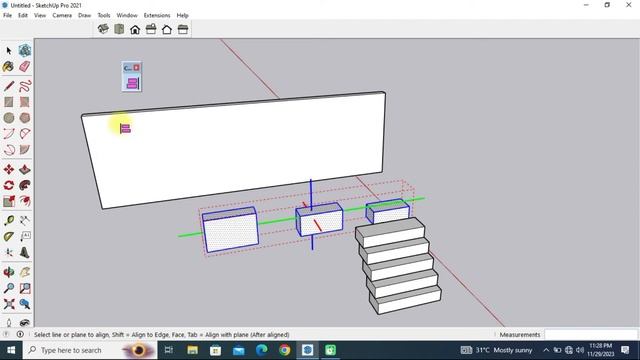This screenshot has height=360, width=640.
Task: Select the Push/Pull tool
Action: tap(24, 169)
